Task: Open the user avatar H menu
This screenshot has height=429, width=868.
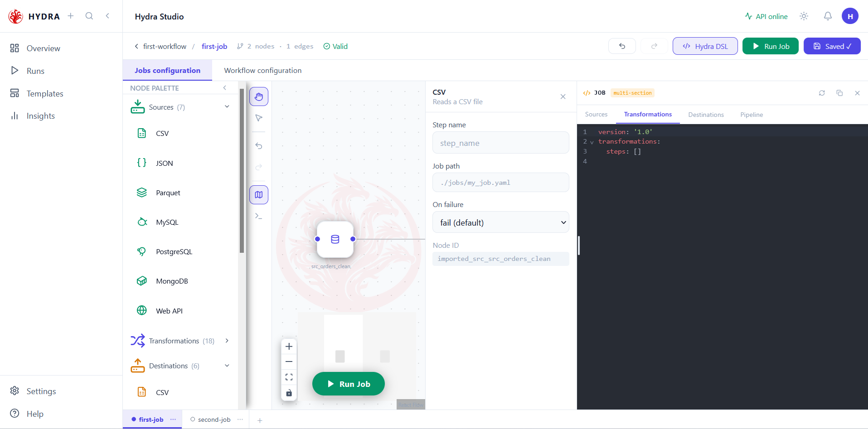Action: click(850, 16)
